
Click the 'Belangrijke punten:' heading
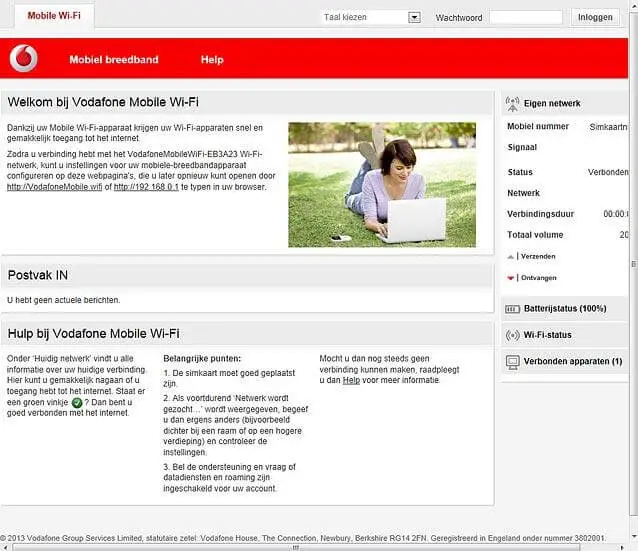pos(202,359)
